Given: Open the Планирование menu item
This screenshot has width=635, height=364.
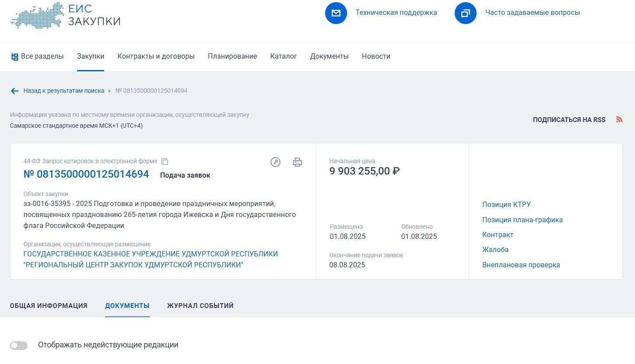Looking at the screenshot, I should [x=232, y=56].
